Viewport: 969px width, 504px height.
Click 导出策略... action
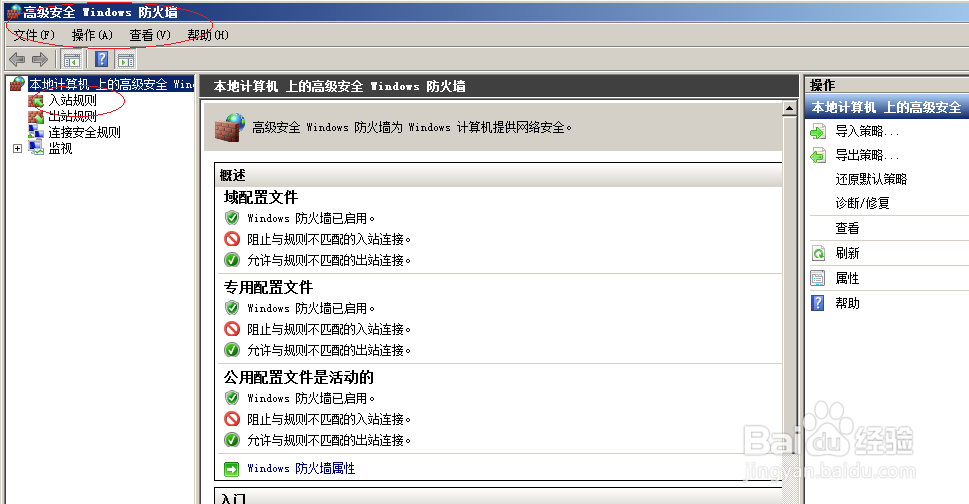(x=867, y=155)
